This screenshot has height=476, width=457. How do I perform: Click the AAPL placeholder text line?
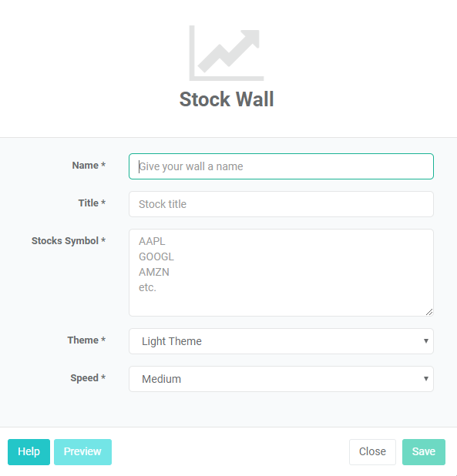pyautogui.click(x=152, y=241)
